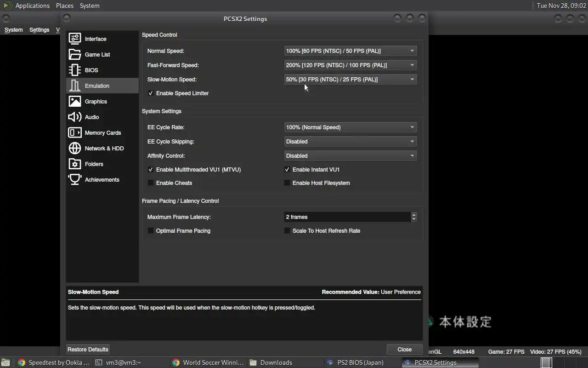
Task: Open the Fast-Forward Speed dropdown
Action: (351, 65)
